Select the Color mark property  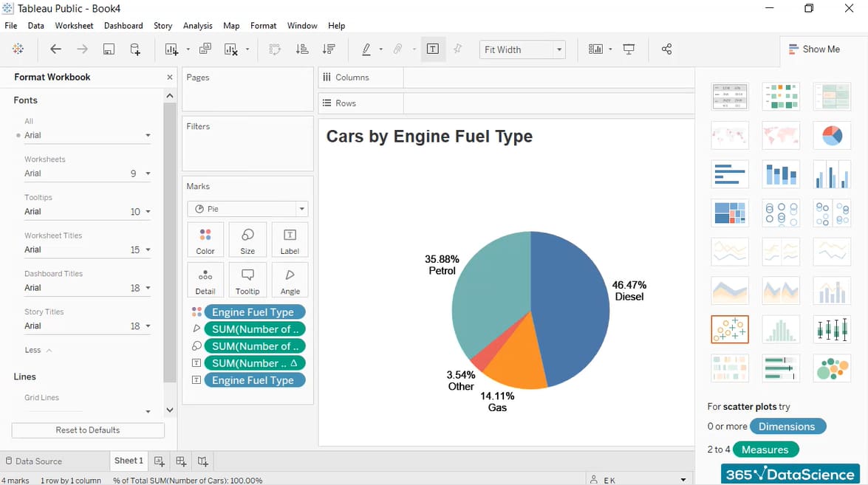[205, 238]
